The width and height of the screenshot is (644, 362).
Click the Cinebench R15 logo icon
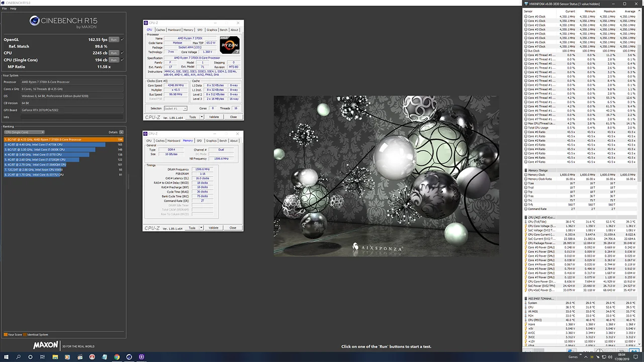click(35, 21)
